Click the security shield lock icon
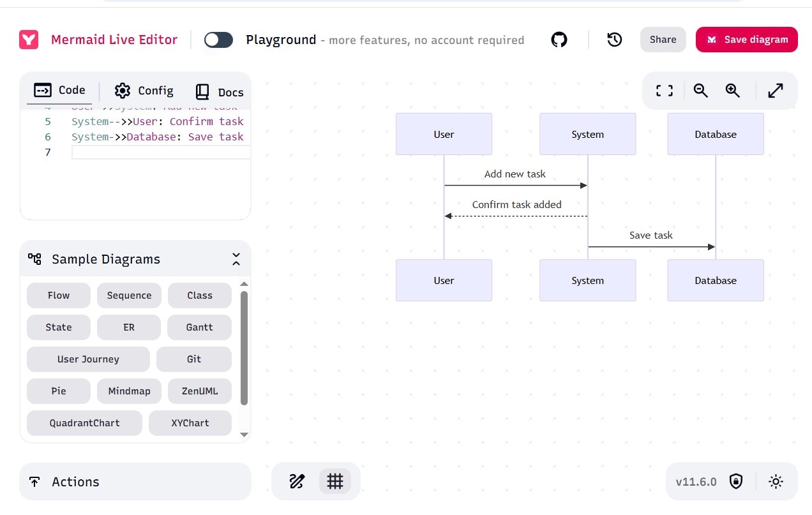Image resolution: width=812 pixels, height=515 pixels. click(x=736, y=481)
